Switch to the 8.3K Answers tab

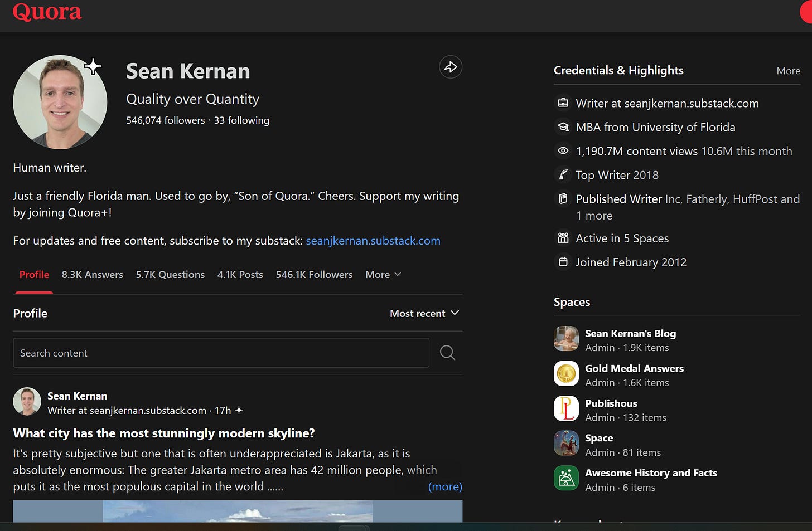click(93, 275)
